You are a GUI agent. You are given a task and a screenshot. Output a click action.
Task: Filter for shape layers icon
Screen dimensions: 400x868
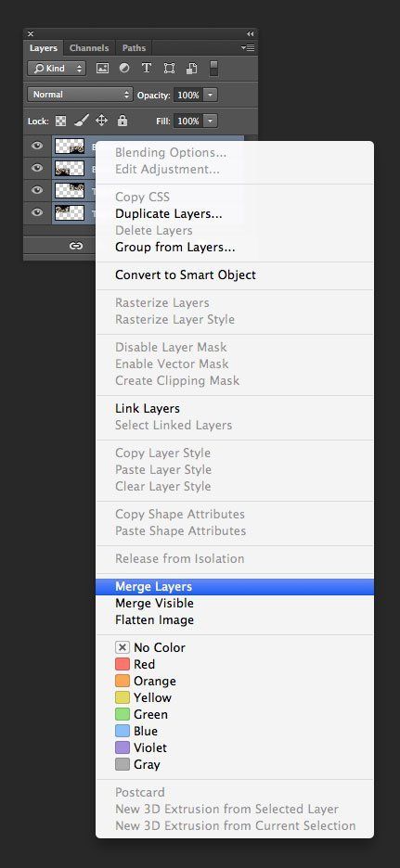pyautogui.click(x=170, y=69)
